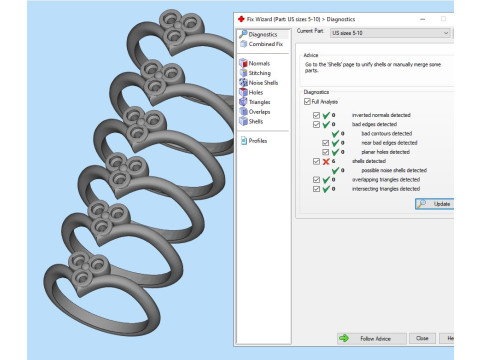Minimize the Fix Wizard window
Image resolution: width=480 pixels, height=360 pixels.
pos(423,19)
